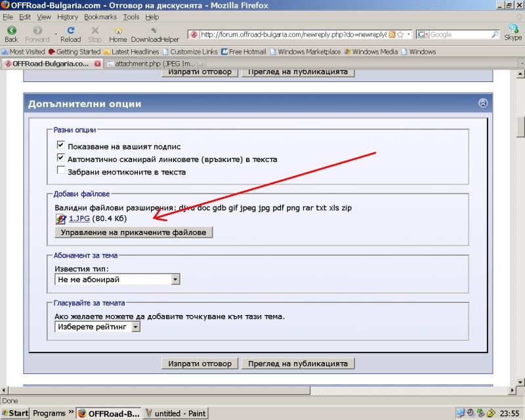The height and width of the screenshot is (420, 525).
Task: Click the Google search magnifier icon
Action: 495,34
